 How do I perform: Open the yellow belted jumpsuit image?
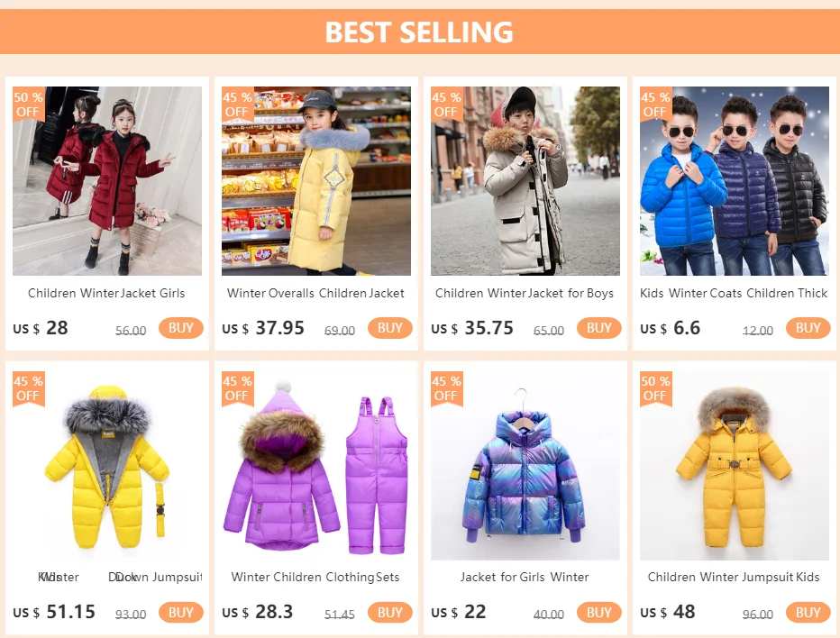735,466
